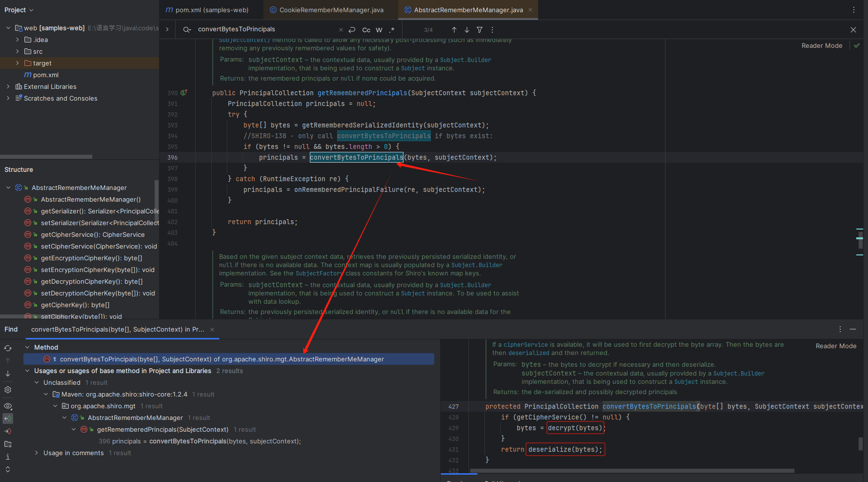Open the eye view options in Find panel

(8, 406)
